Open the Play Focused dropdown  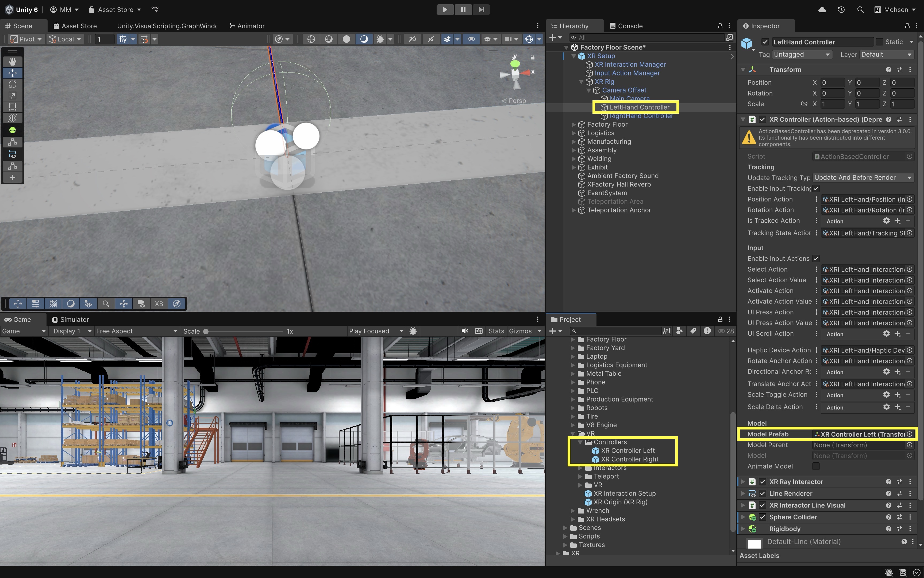376,331
